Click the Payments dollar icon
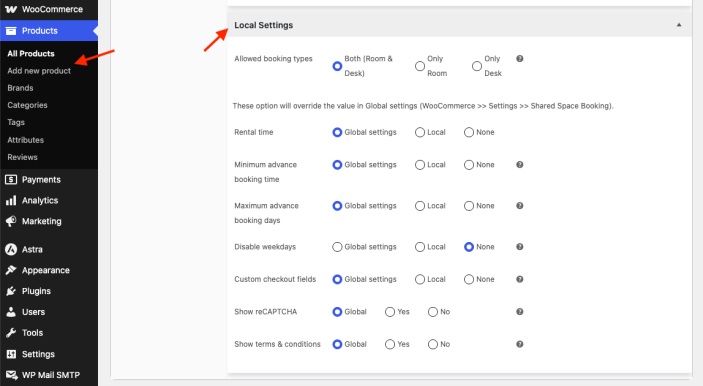 pos(11,180)
